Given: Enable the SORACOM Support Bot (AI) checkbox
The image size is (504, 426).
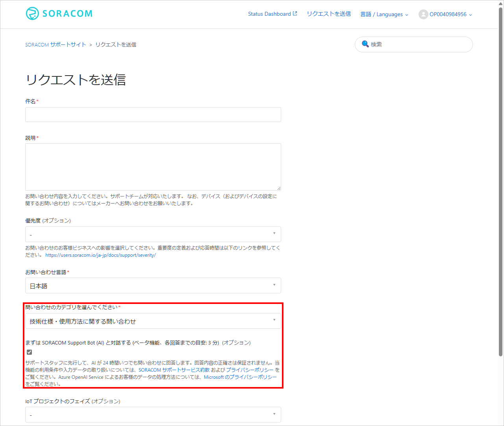Looking at the screenshot, I should click(x=29, y=352).
